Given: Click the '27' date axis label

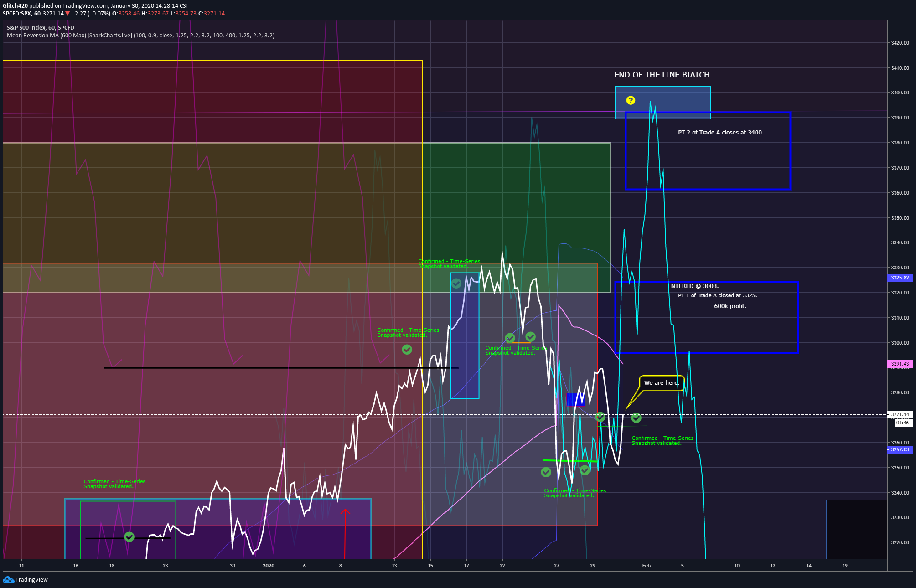Looking at the screenshot, I should click(557, 566).
